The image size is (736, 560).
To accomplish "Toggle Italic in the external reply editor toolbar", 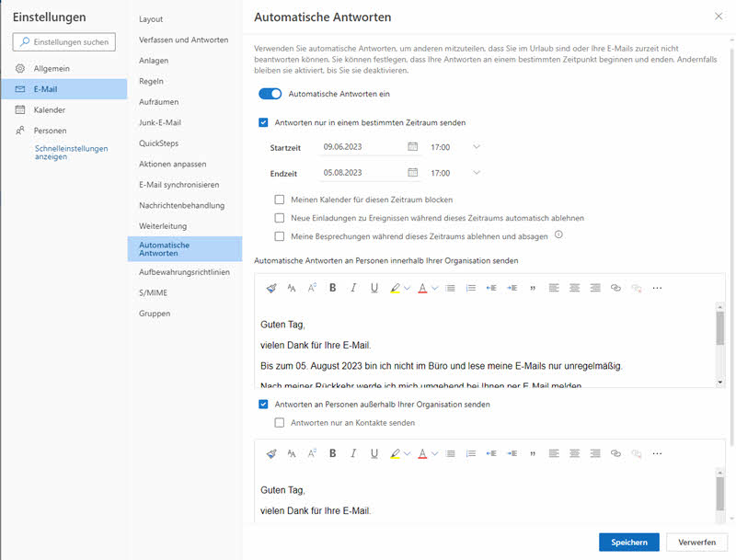I will [353, 453].
